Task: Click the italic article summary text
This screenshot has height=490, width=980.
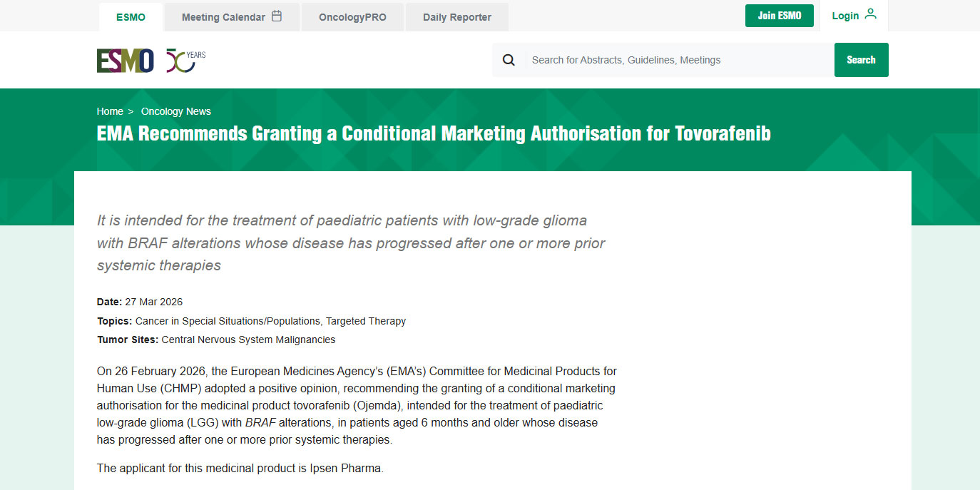Action: (351, 243)
